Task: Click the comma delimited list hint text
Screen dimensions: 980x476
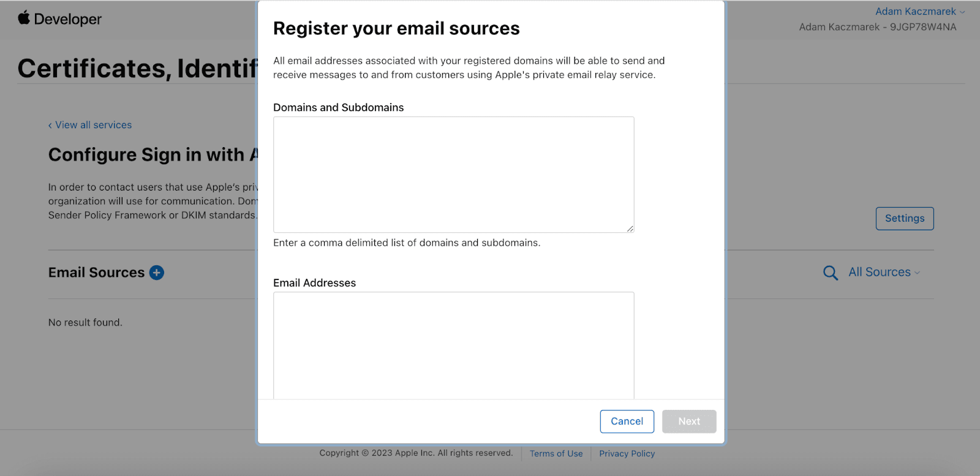Action: point(407,243)
